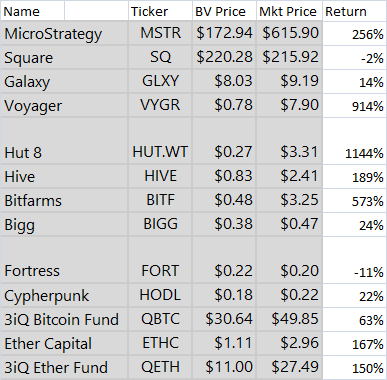Select the MicroStrategy name cell
The image size is (387, 380).
(x=64, y=33)
